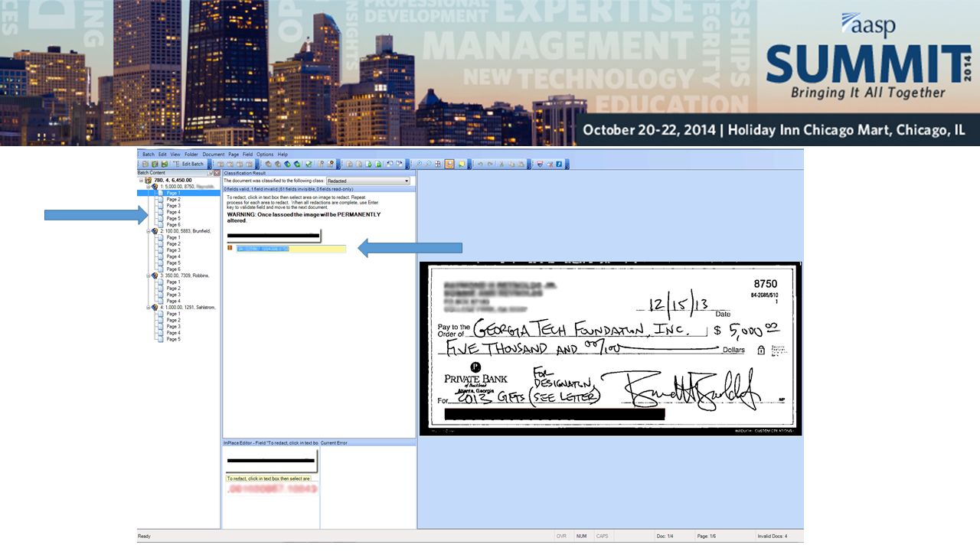
Task: Select Page 2 under the Robbins document
Action: pos(173,288)
